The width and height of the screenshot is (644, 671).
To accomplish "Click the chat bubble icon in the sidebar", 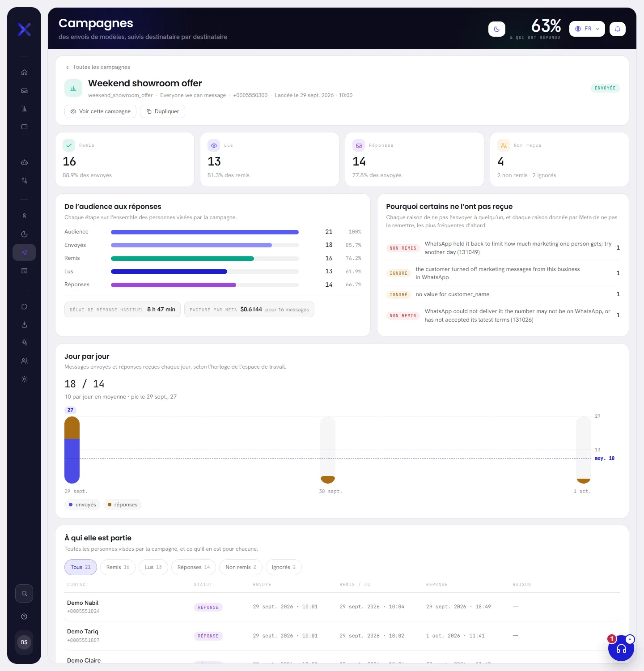I will (x=24, y=306).
